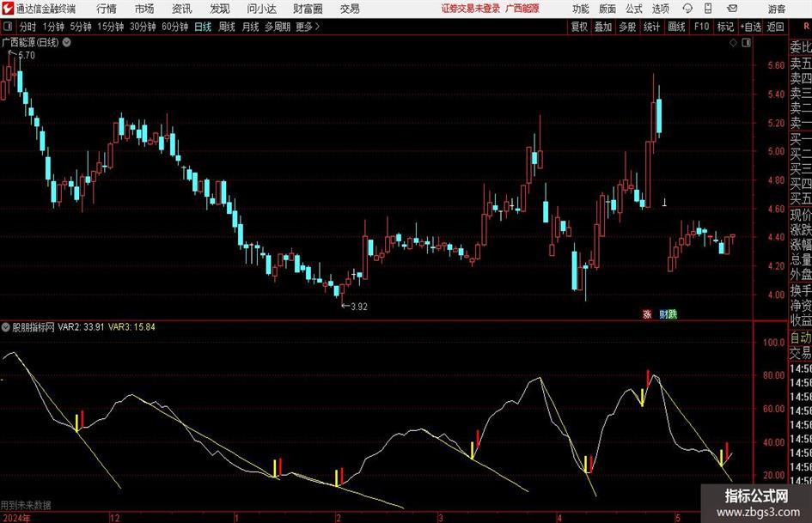Open the 行情 menu
This screenshot has width=812, height=523.
click(107, 9)
